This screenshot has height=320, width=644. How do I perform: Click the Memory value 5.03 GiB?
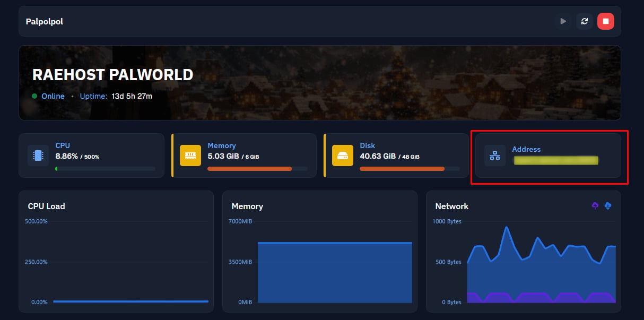click(x=223, y=157)
